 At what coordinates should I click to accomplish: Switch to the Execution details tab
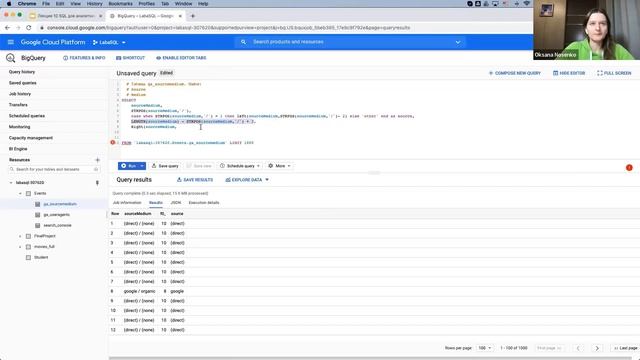[204, 203]
